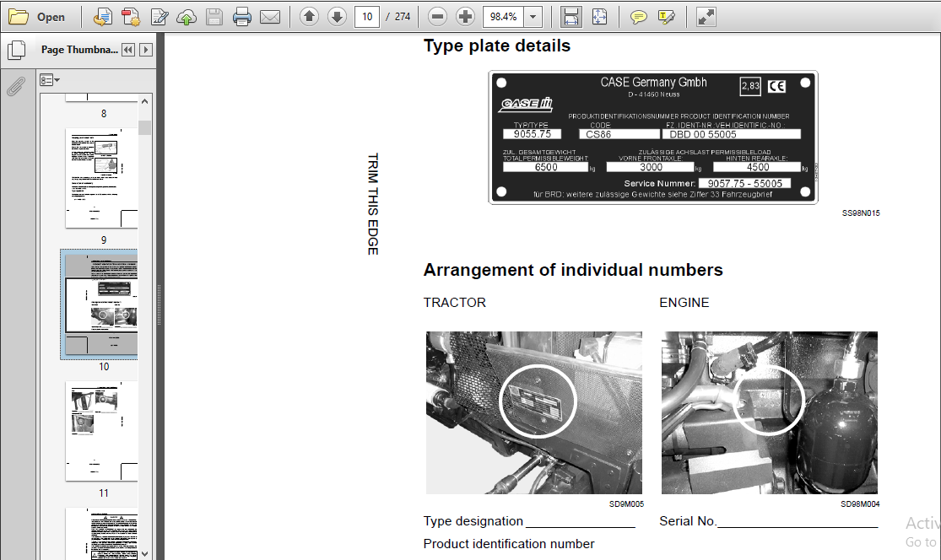
Task: Select page 11 thumbnail
Action: click(101, 431)
